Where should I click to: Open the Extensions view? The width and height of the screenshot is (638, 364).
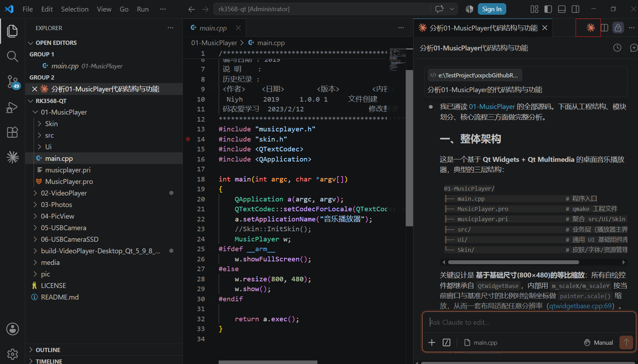point(12,132)
